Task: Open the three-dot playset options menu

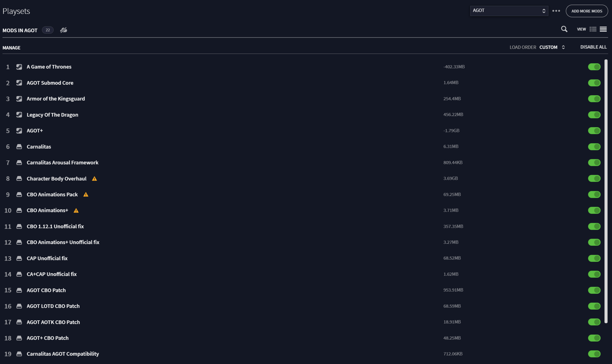Action: (x=556, y=11)
